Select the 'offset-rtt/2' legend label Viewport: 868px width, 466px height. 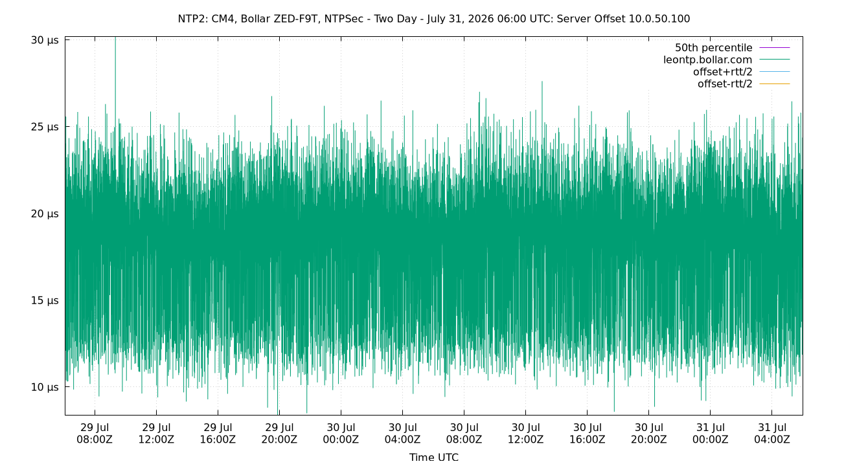click(725, 84)
